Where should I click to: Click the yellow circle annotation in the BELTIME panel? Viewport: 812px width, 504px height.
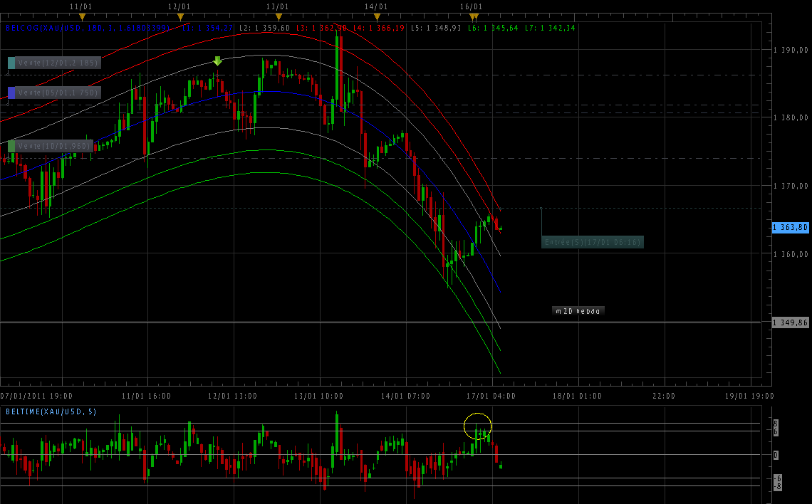[x=477, y=426]
